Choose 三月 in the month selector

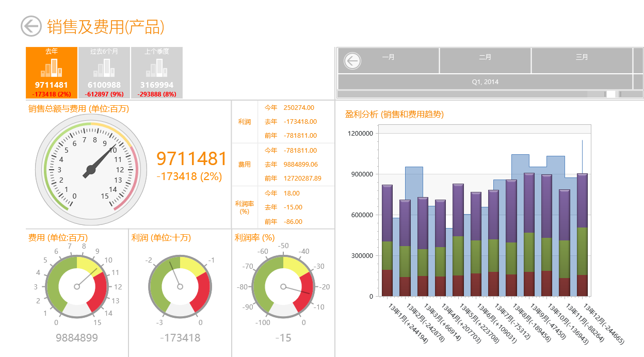tap(582, 60)
